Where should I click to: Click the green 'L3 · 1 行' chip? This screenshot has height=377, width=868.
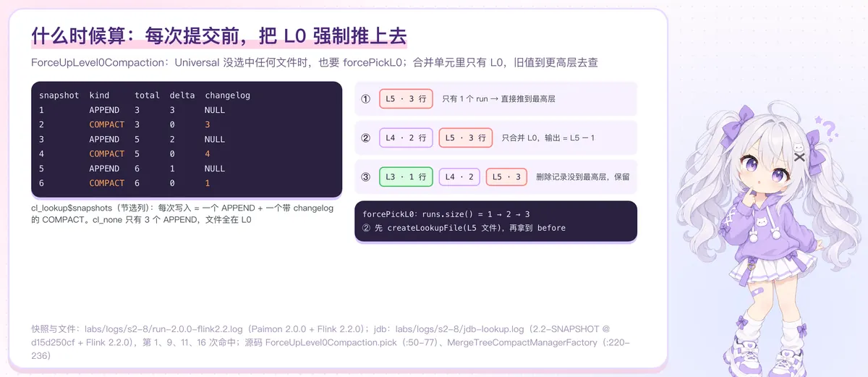406,177
